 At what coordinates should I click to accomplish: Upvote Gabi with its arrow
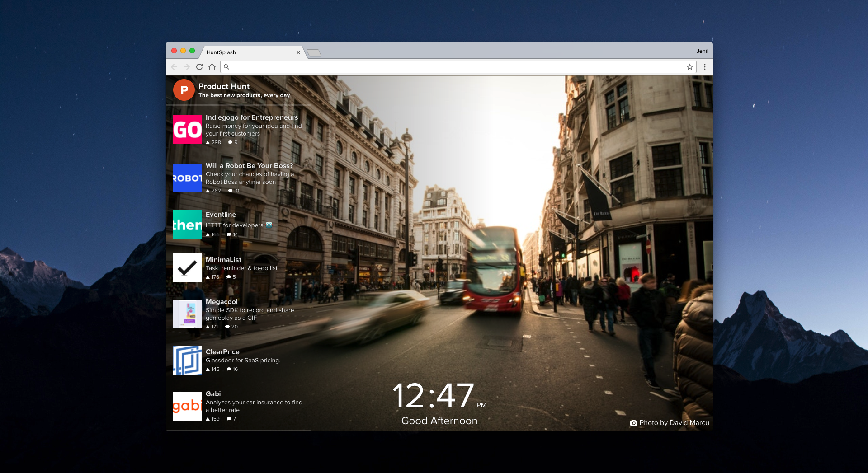coord(208,419)
